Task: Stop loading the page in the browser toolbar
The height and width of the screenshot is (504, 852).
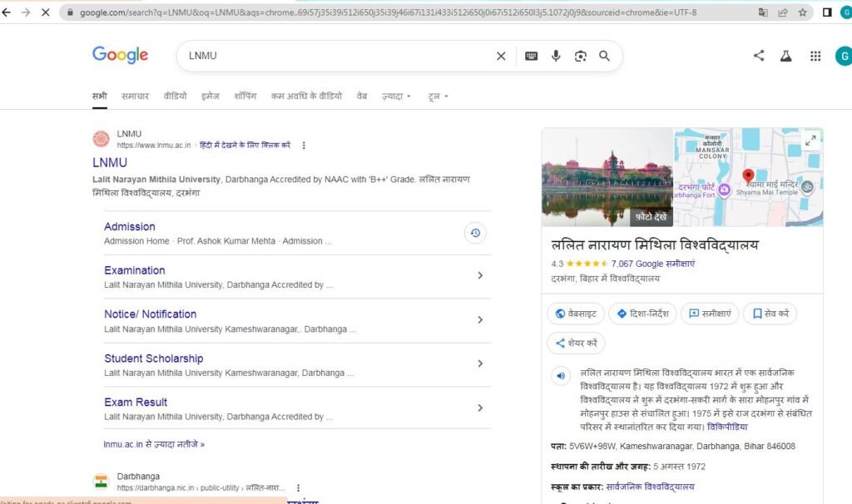Action: click(46, 12)
